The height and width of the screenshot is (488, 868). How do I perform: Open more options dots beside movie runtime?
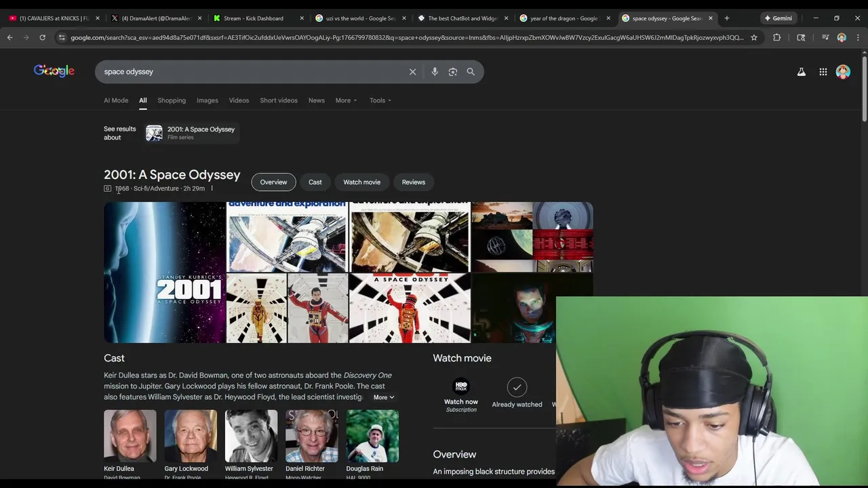click(212, 188)
